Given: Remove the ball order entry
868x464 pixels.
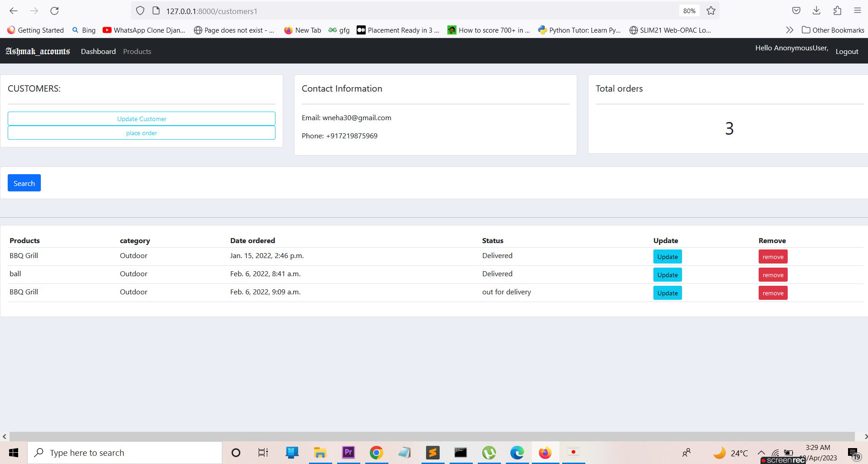Looking at the screenshot, I should (x=772, y=274).
